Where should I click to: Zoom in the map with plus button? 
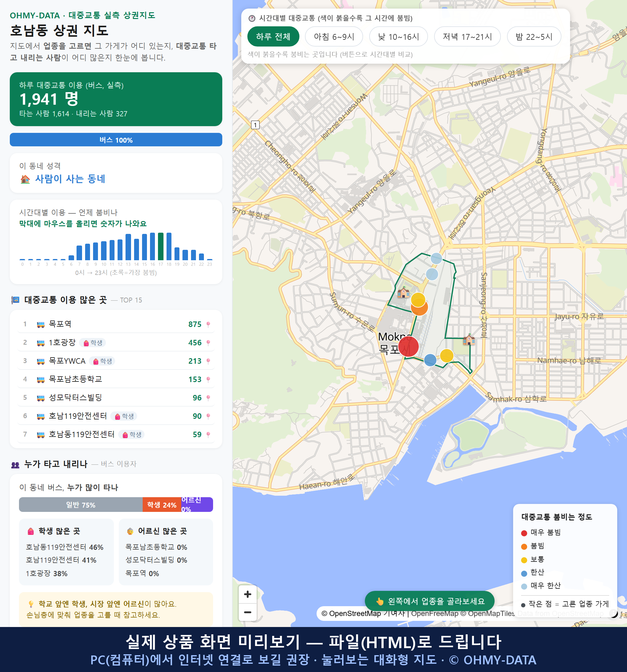tap(247, 594)
